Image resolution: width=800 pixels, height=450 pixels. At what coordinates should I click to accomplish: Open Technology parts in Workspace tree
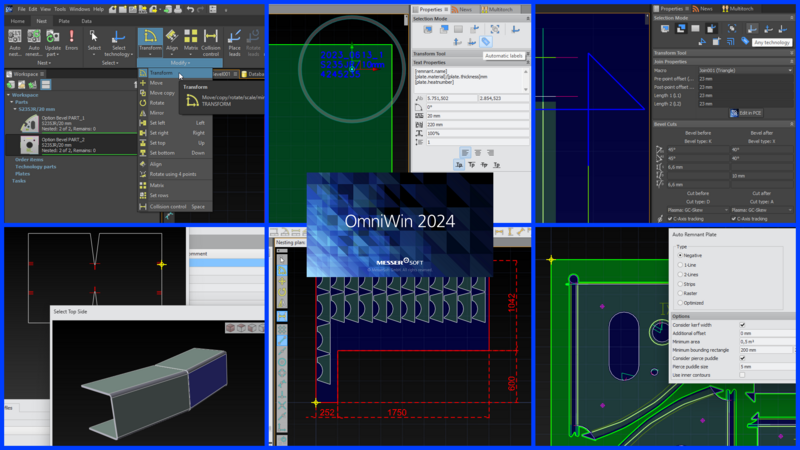(x=36, y=167)
